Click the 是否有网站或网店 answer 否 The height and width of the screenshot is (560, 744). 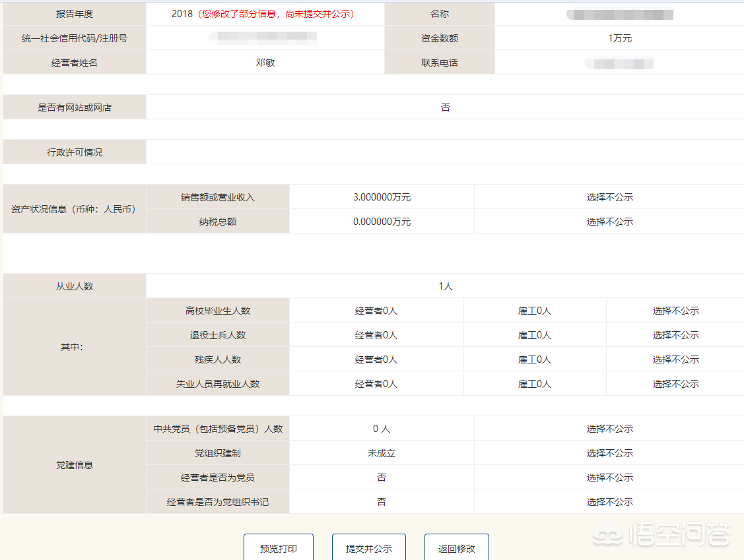point(446,106)
